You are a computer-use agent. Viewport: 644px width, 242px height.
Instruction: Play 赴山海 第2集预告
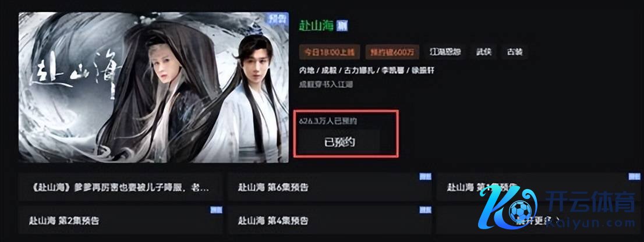click(x=121, y=220)
